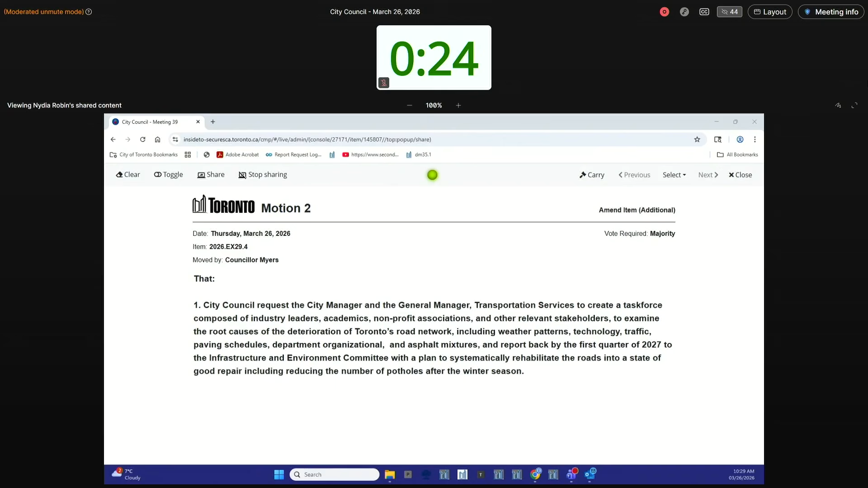This screenshot has width=868, height=488.
Task: Open the All Bookmarks folder
Action: (737, 155)
